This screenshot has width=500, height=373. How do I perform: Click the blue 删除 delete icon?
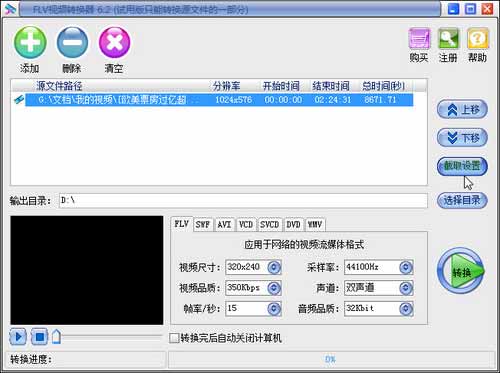pos(72,43)
